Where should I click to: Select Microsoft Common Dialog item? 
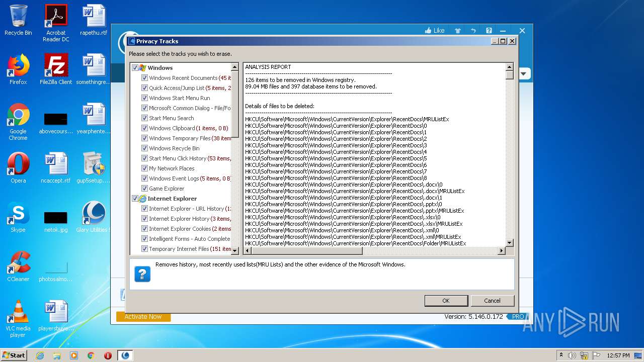(x=190, y=108)
